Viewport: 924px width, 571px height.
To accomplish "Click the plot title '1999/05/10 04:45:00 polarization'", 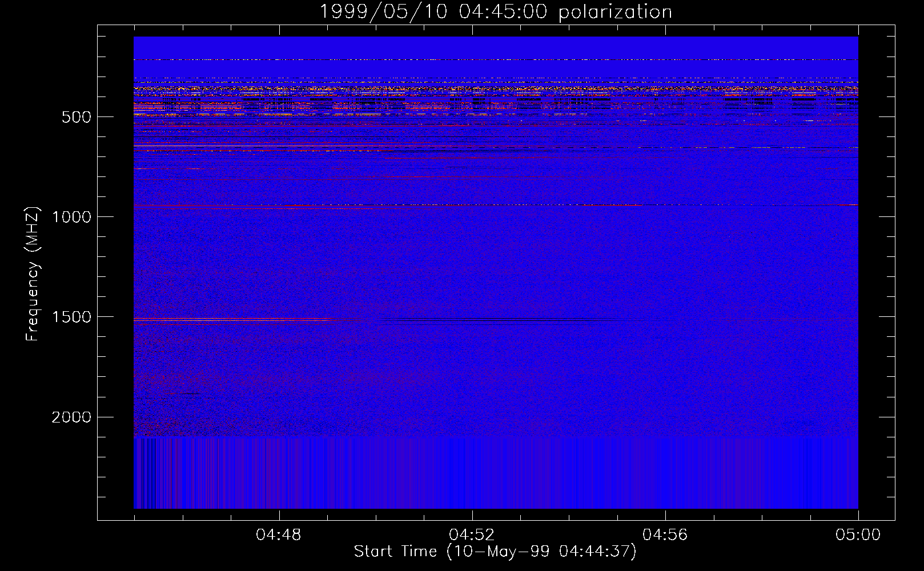I will (x=495, y=12).
